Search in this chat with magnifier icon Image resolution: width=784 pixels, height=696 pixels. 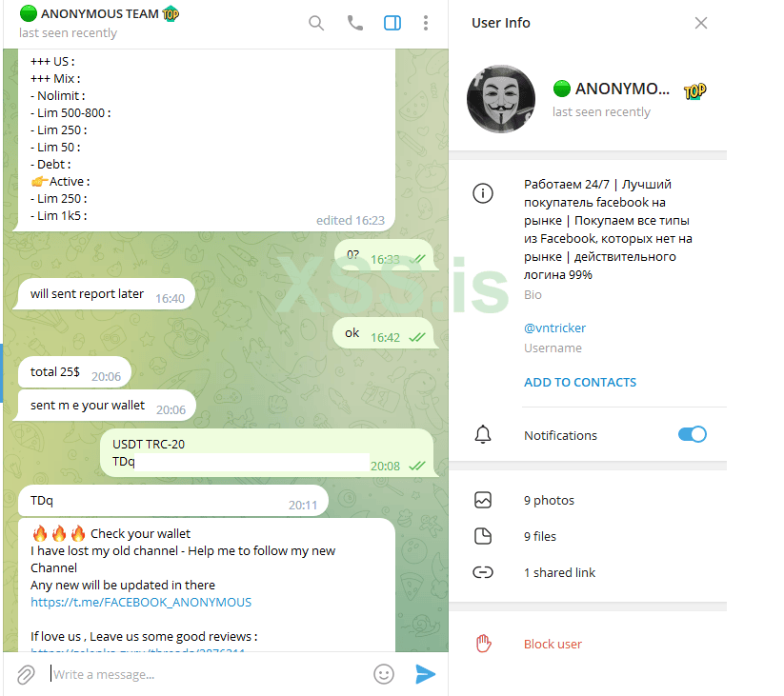pyautogui.click(x=316, y=23)
